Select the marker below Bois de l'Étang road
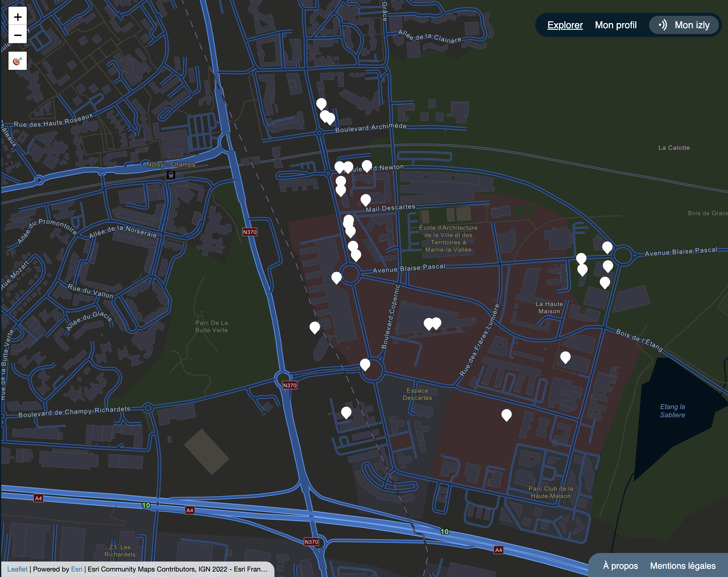Screen dimensions: 728x577 click(x=565, y=357)
